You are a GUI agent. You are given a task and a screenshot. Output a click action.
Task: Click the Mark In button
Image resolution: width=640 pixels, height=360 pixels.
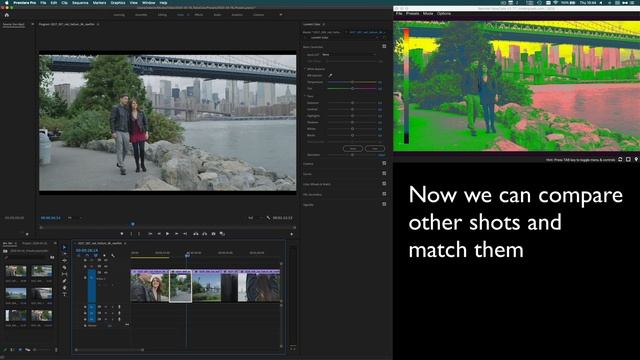(131, 234)
